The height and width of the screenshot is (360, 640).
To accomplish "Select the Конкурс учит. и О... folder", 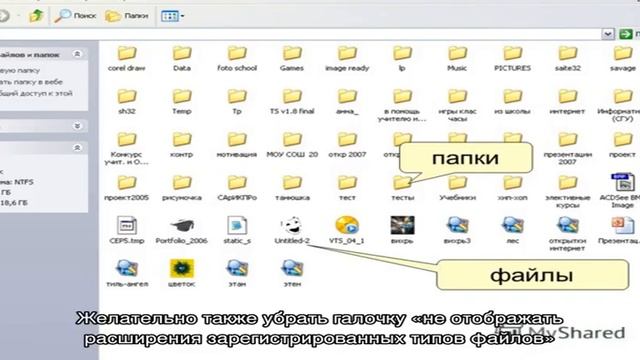I will tap(127, 149).
